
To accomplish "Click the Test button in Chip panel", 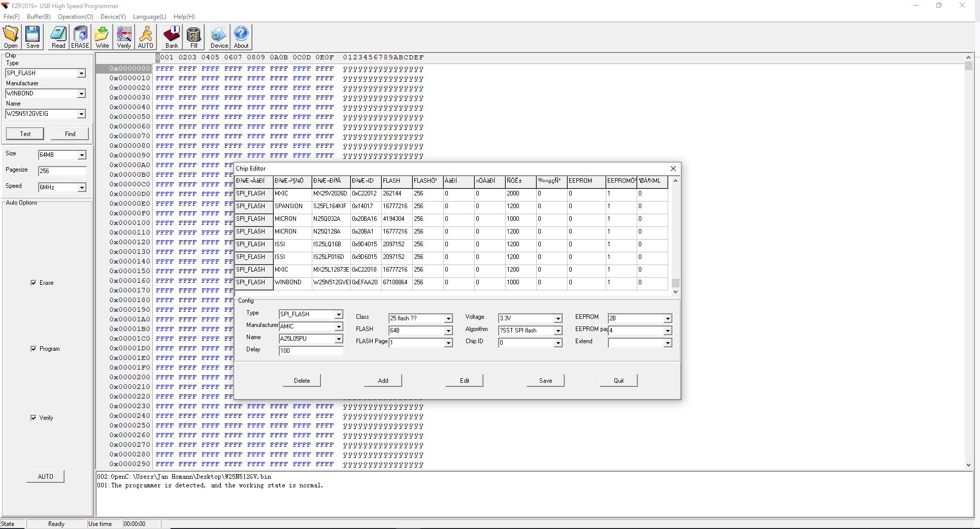I will (25, 134).
